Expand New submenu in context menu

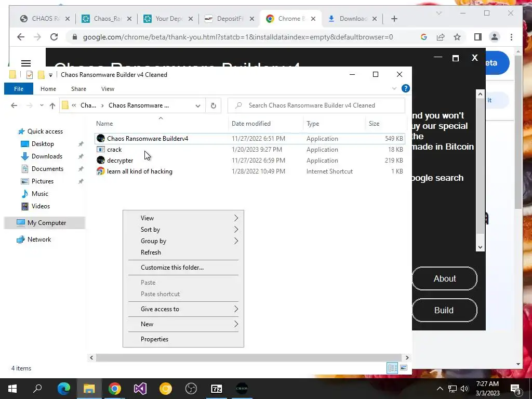236,324
